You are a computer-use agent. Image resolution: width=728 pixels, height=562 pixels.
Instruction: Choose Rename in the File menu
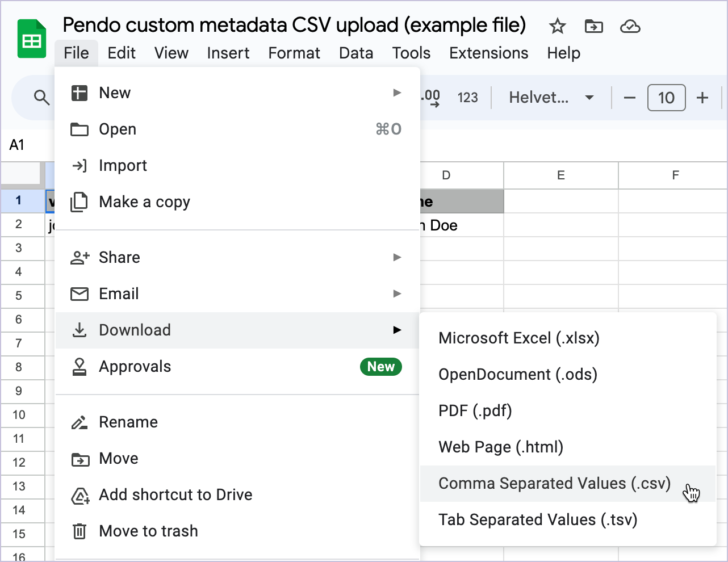tap(237, 422)
